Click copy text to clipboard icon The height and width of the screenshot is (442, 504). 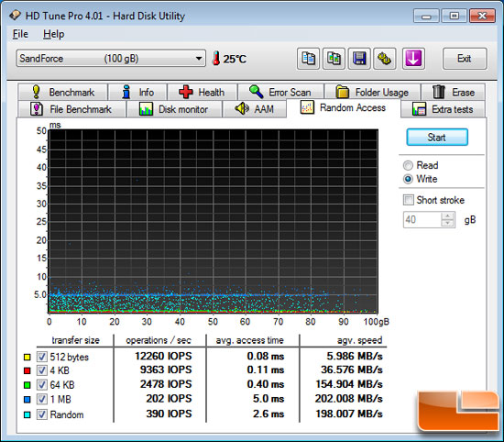pyautogui.click(x=308, y=59)
